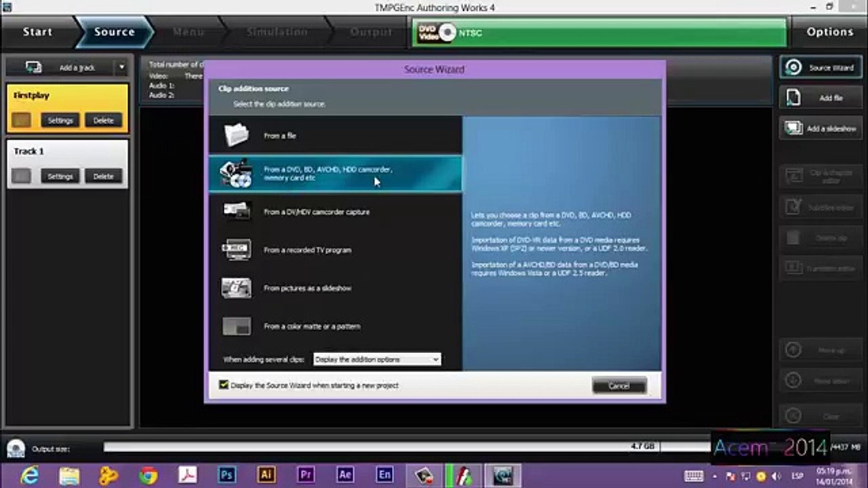Open Photoshop from the taskbar
This screenshot has width=868, height=488.
coord(226,475)
